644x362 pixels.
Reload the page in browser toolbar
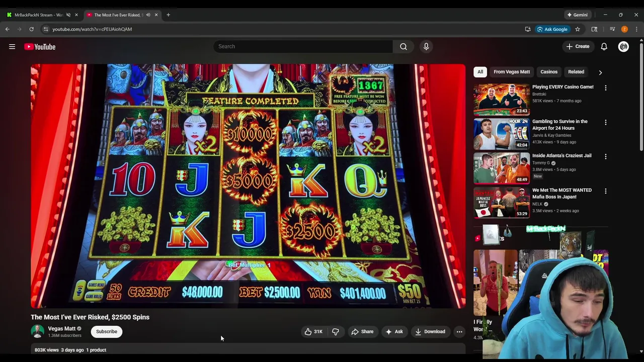(31, 29)
